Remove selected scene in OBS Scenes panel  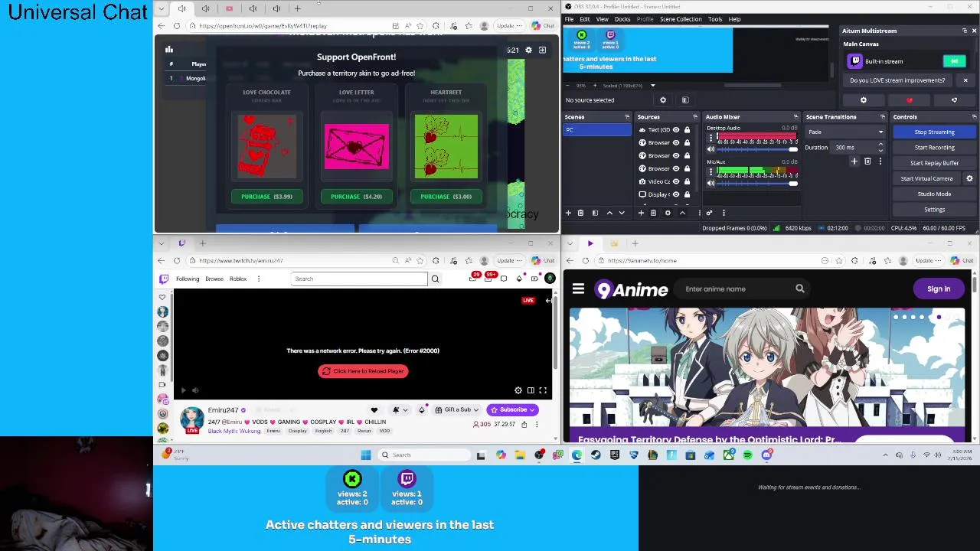580,213
